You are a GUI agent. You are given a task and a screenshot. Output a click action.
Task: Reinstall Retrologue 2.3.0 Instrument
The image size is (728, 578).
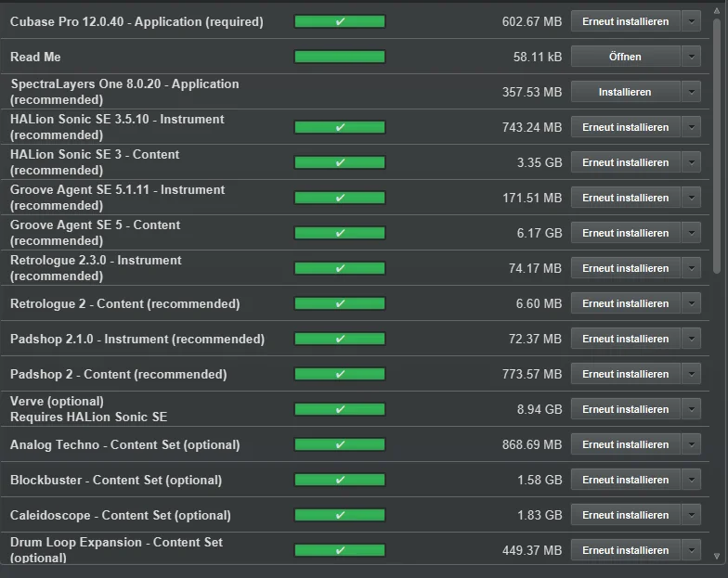[626, 268]
